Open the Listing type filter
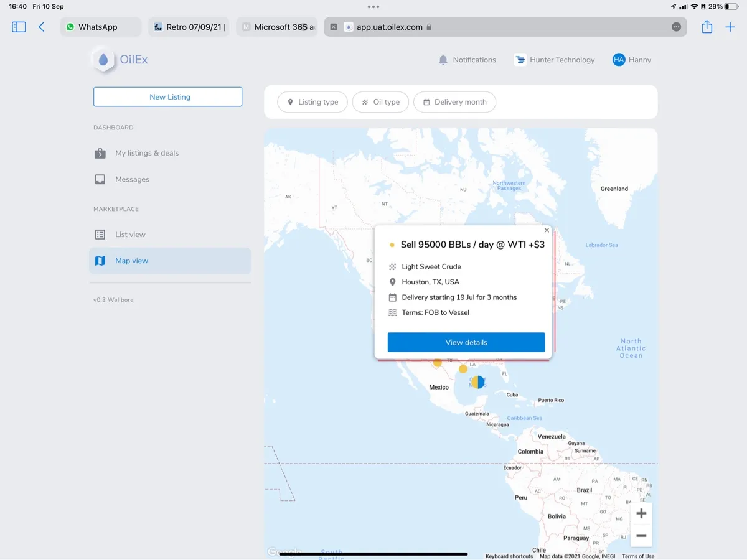The height and width of the screenshot is (560, 747). [x=312, y=102]
